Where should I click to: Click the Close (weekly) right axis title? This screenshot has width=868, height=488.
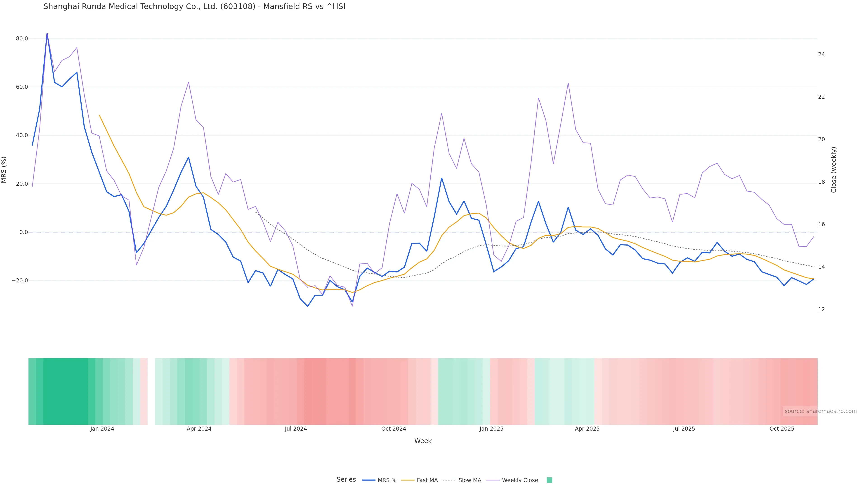point(834,170)
